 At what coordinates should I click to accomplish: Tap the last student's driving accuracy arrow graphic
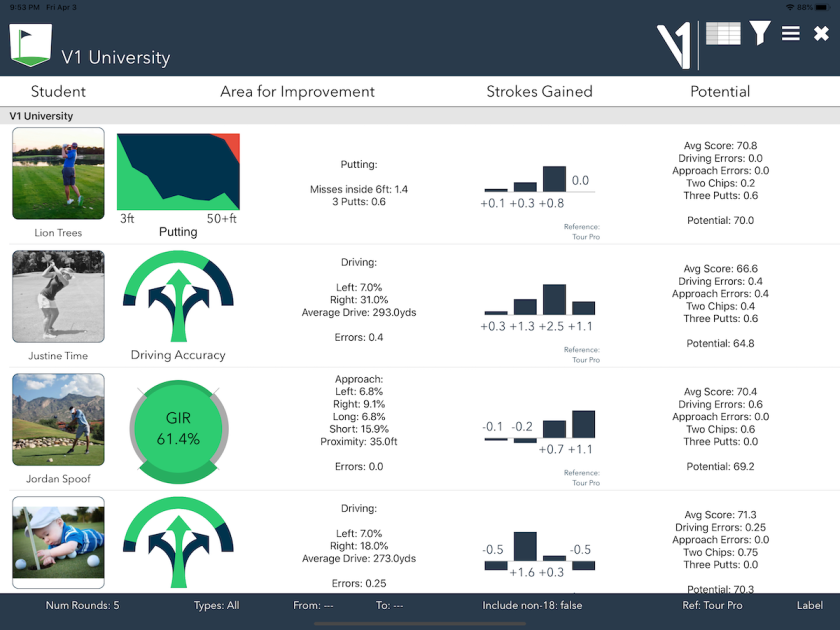pyautogui.click(x=178, y=543)
